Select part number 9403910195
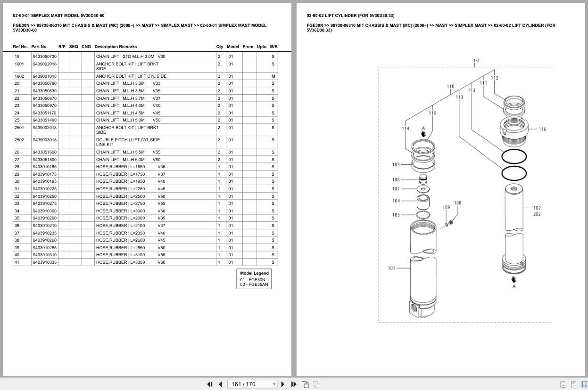588x390 pixels. [x=45, y=181]
